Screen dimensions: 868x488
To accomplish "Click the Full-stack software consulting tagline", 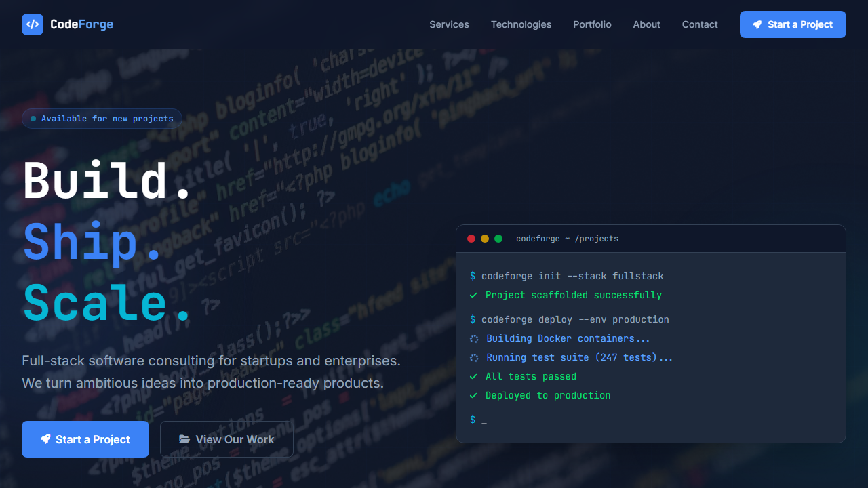I will tap(211, 371).
